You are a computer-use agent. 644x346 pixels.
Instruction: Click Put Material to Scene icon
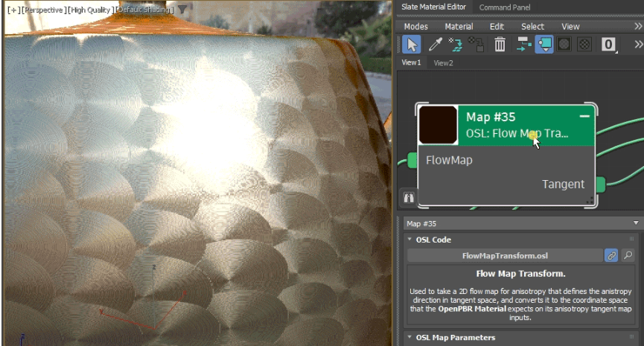tap(455, 45)
